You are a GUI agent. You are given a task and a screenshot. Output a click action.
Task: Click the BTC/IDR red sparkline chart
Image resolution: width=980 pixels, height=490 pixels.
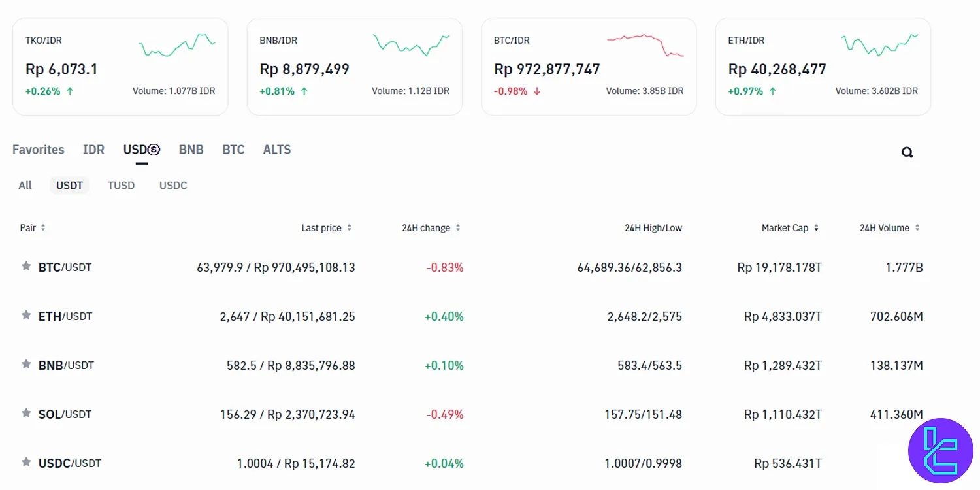(x=645, y=45)
